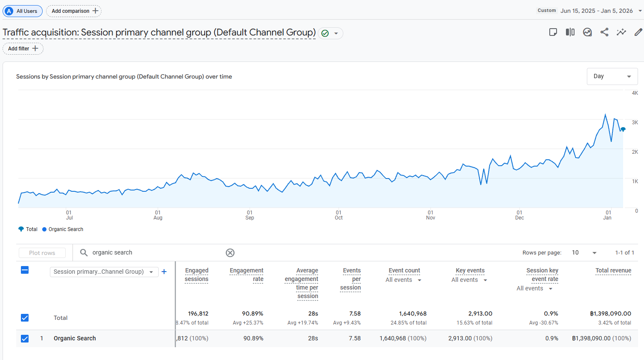Click the pencil customize report icon

pos(638,32)
